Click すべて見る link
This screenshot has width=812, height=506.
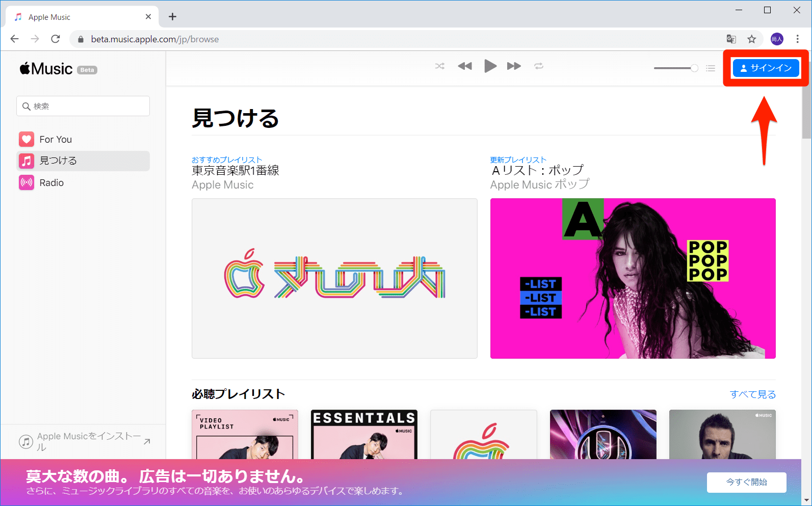click(x=753, y=394)
